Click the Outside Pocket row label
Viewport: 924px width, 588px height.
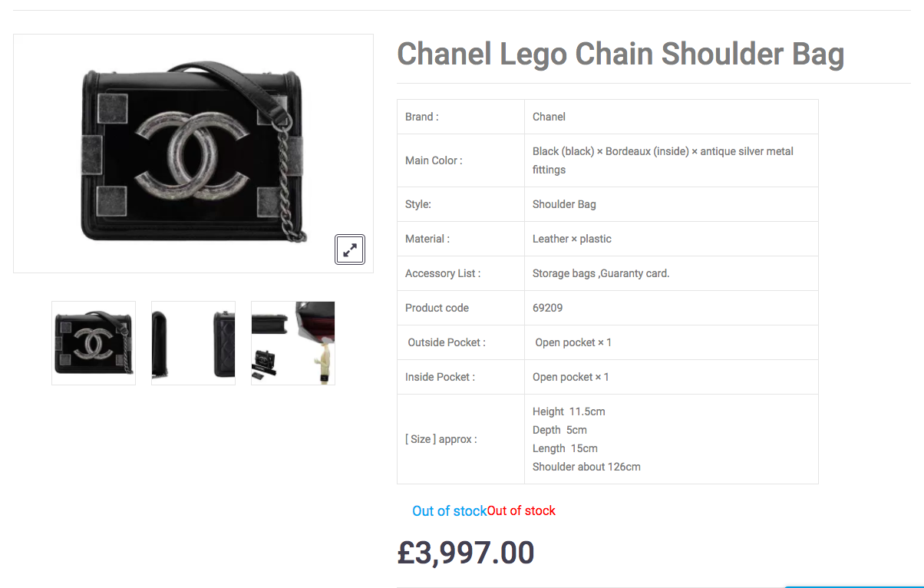pos(447,342)
